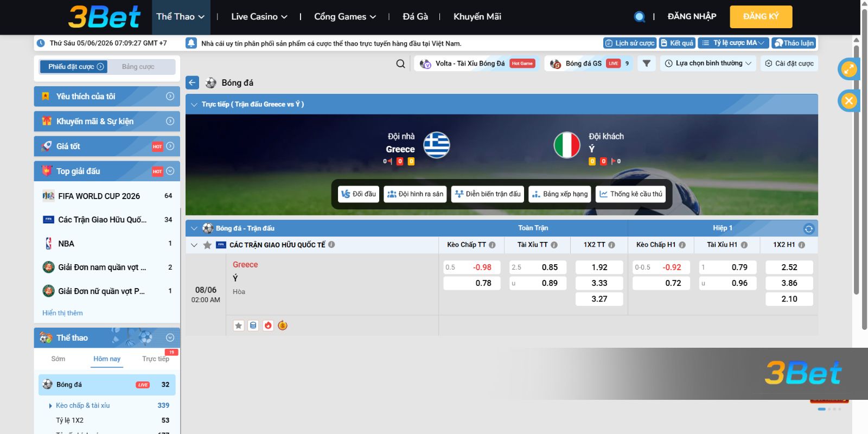Favorite the Các Trận Giao Hữu Quốc Tế league star
The width and height of the screenshot is (868, 434).
207,245
